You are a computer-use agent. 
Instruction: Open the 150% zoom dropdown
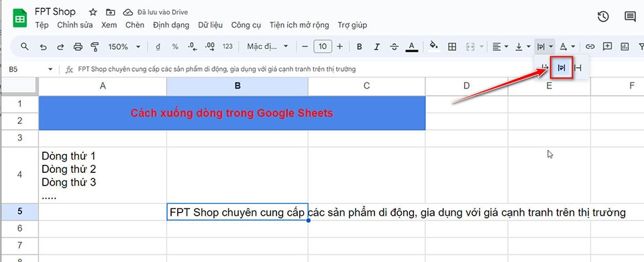[x=125, y=47]
